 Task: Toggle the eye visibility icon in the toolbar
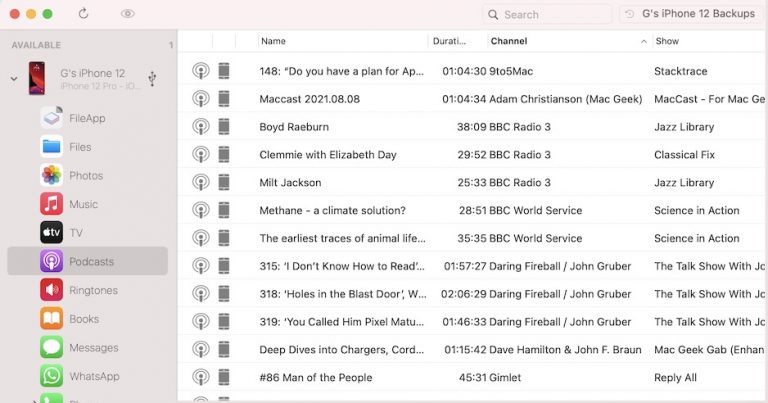coord(127,14)
